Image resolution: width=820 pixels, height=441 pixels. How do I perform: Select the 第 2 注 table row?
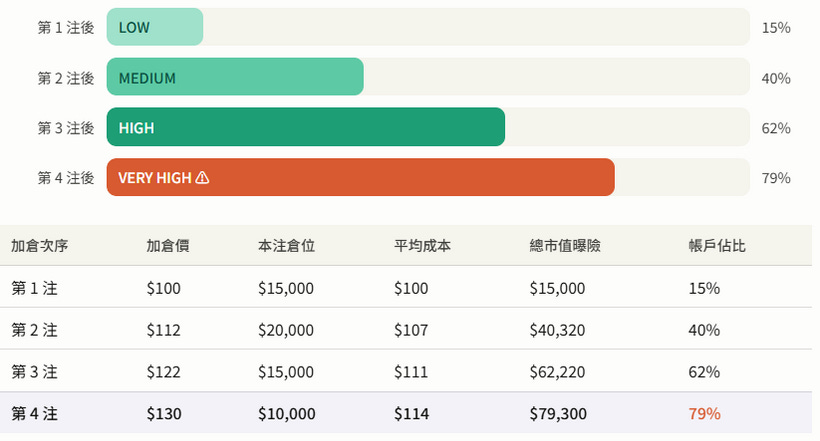(x=406, y=329)
